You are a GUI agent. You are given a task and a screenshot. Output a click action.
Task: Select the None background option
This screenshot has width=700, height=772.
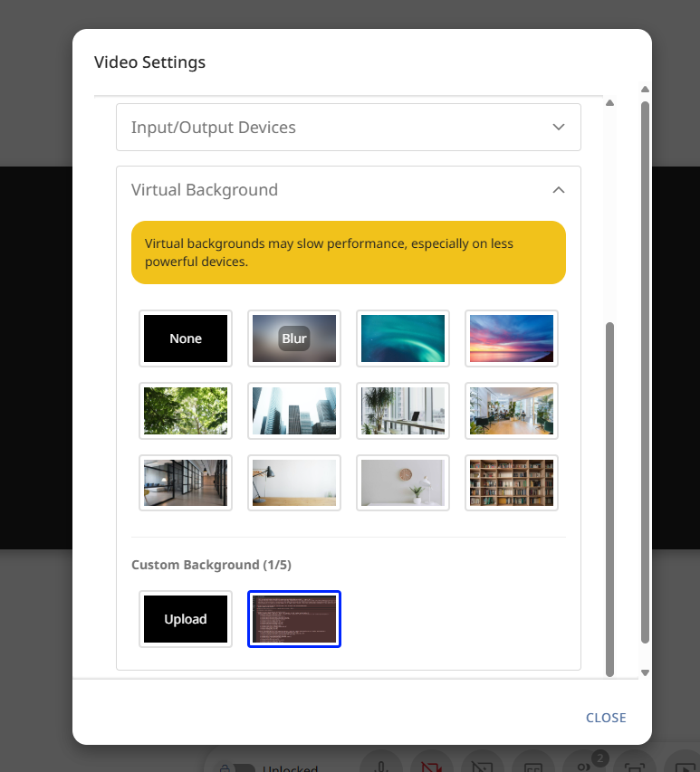pos(186,338)
